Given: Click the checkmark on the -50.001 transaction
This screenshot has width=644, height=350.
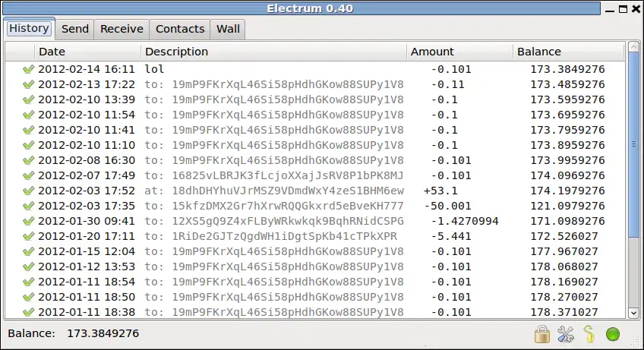Looking at the screenshot, I should pyautogui.click(x=29, y=206).
